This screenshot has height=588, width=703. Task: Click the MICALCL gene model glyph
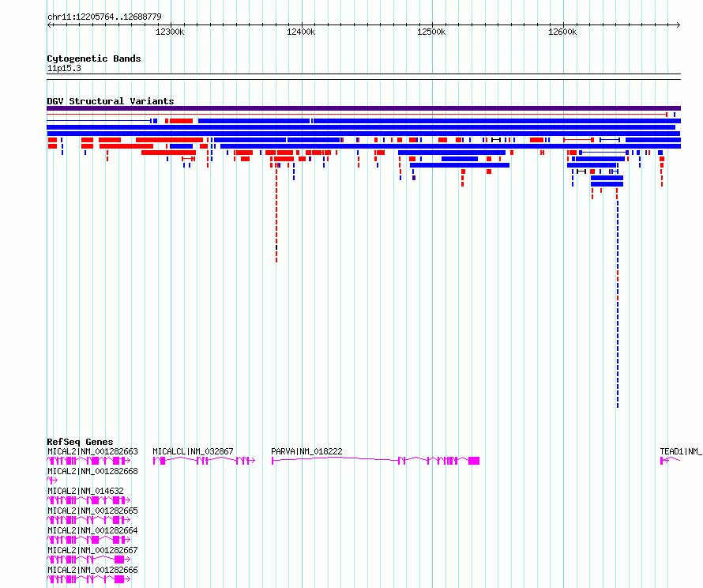(x=204, y=461)
